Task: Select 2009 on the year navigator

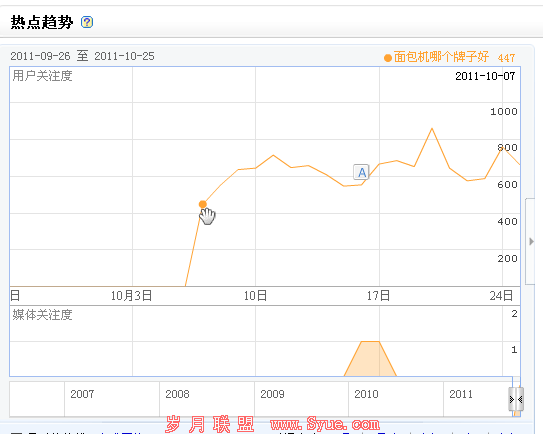Action: [272, 394]
